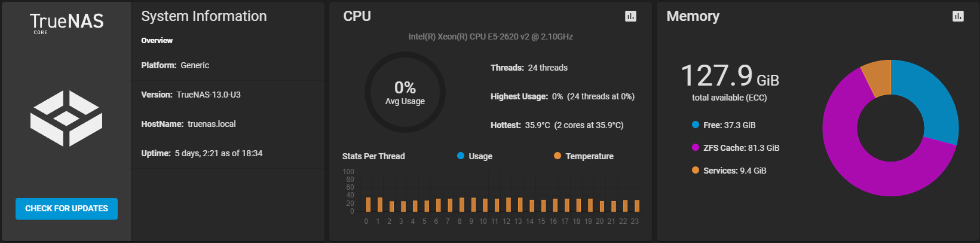Viewport: 980px width, 243px height.
Task: Toggle Temperature series in thread chart
Action: [584, 156]
